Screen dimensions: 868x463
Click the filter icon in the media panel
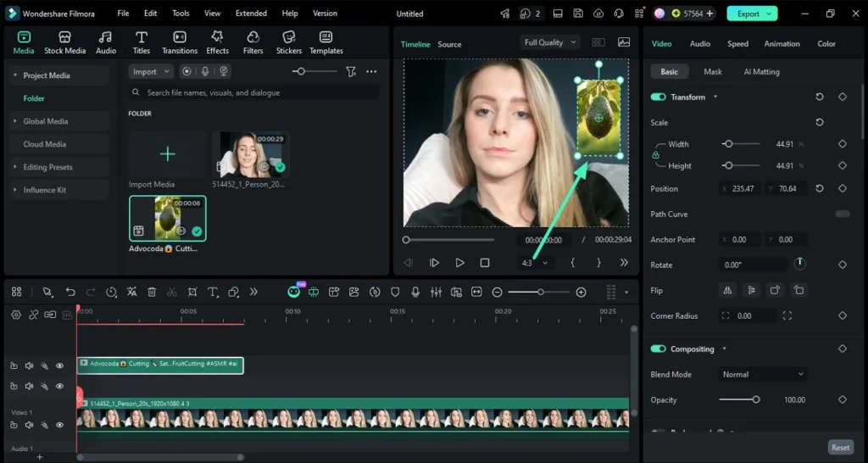tap(350, 71)
